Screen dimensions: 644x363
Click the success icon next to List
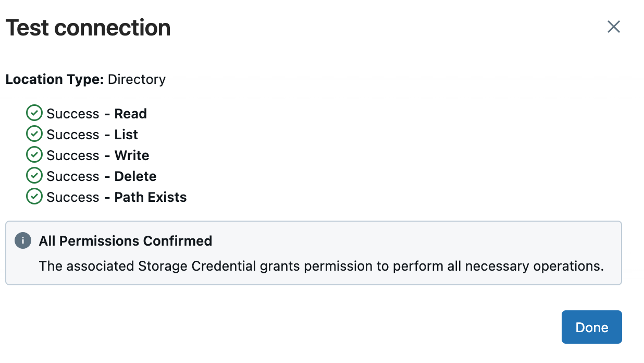34,134
